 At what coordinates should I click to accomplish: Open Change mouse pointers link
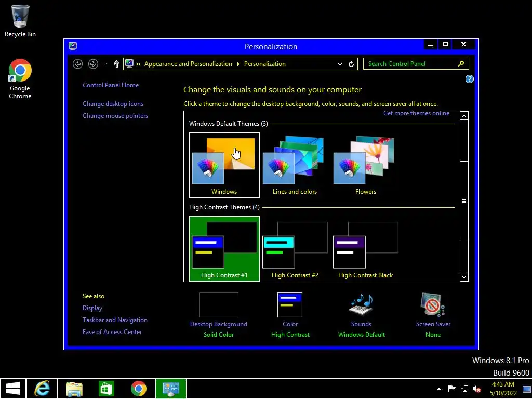point(115,116)
